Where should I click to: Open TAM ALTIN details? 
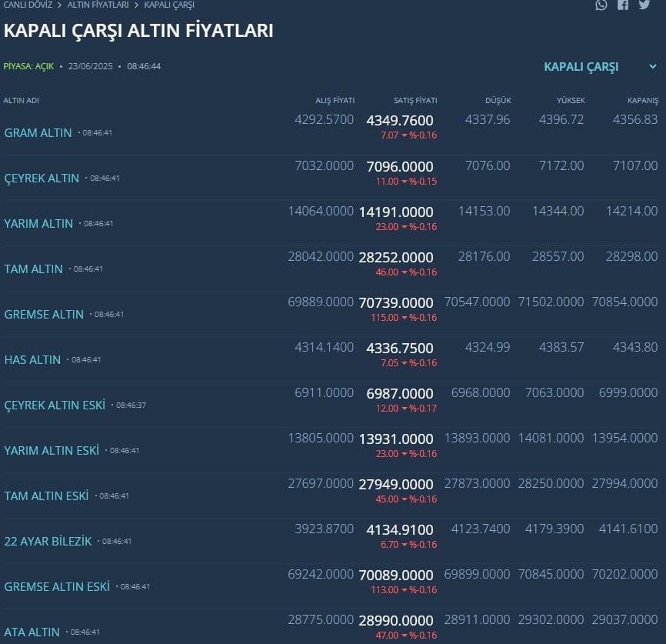(x=34, y=269)
